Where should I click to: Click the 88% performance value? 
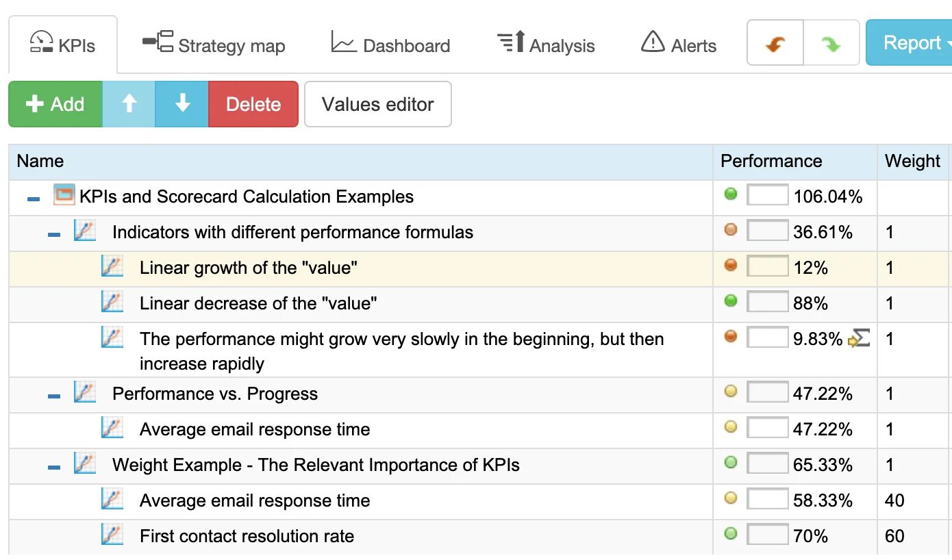(x=811, y=304)
